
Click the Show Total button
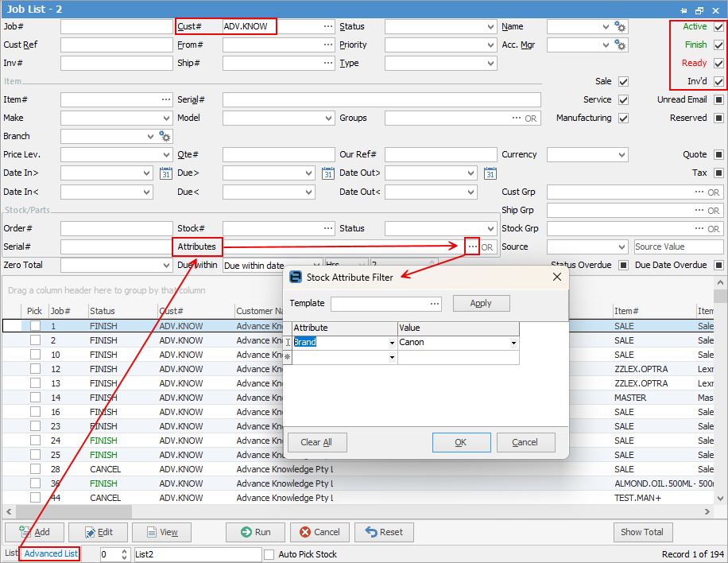click(x=643, y=532)
